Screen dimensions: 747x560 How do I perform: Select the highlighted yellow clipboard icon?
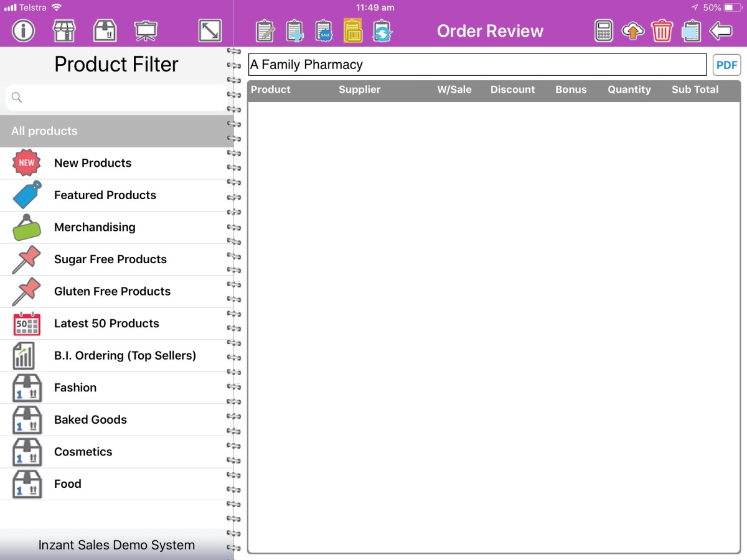tap(353, 30)
